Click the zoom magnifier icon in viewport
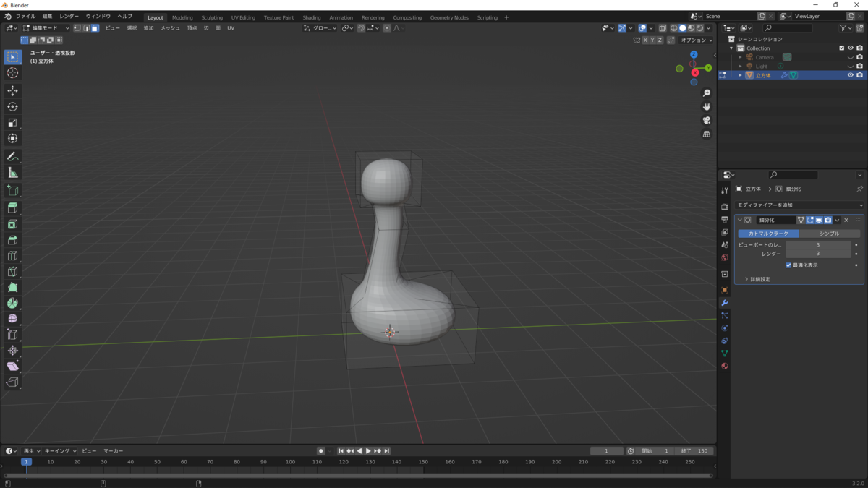The width and height of the screenshot is (868, 488). tap(707, 93)
